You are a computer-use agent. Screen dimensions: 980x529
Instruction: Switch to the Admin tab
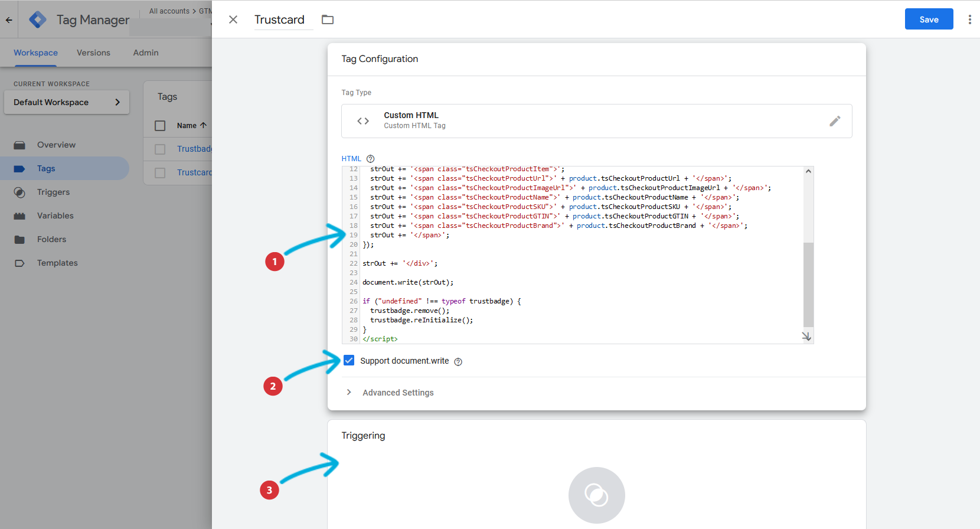(146, 53)
